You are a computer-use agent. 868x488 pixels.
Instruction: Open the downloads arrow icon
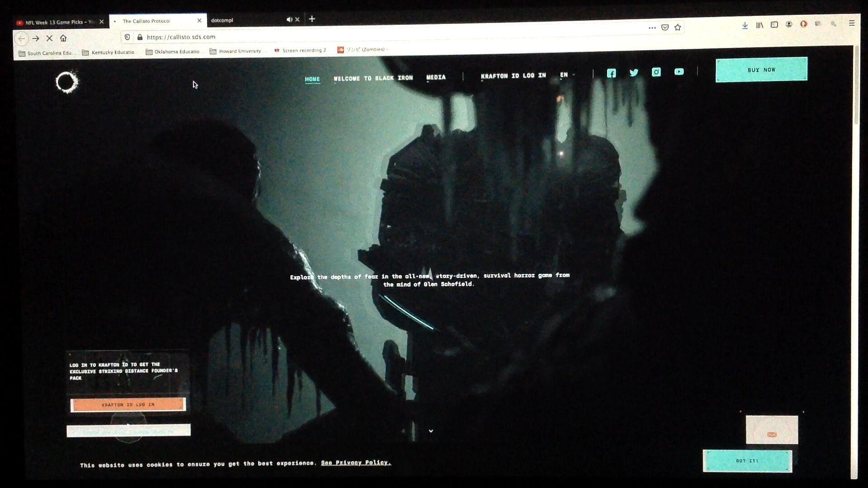point(745,26)
